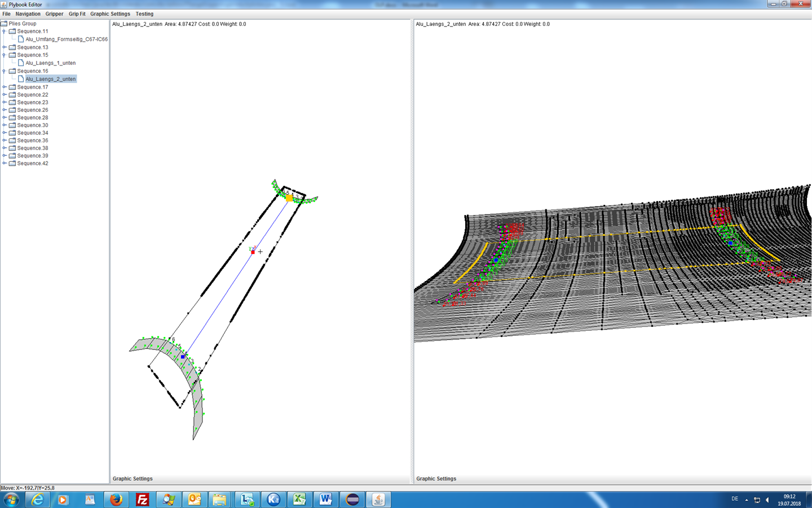The width and height of the screenshot is (812, 508).
Task: Click the Alu_Umfang_Formseitig_C67-IC66 file icon
Action: (21, 40)
